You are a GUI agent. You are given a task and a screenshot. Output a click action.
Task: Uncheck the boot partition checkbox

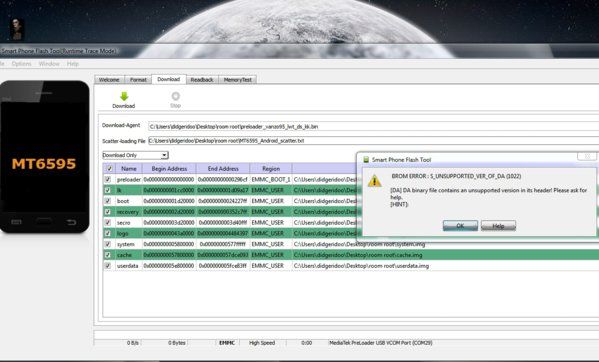tap(108, 200)
